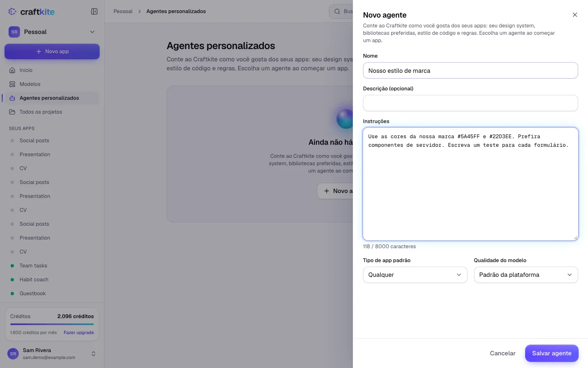Click the green dot beside Guestbook
The image size is (588, 368).
12,294
